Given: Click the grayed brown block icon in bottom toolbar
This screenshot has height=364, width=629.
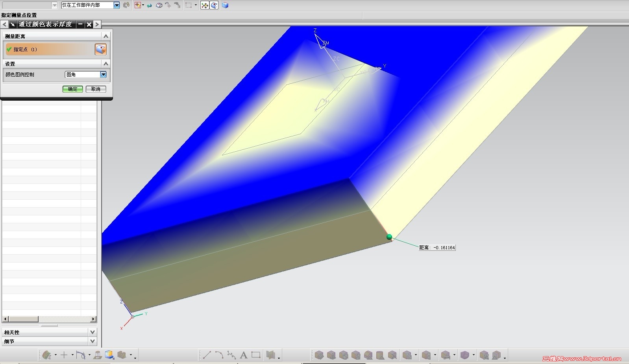Looking at the screenshot, I should point(122,355).
